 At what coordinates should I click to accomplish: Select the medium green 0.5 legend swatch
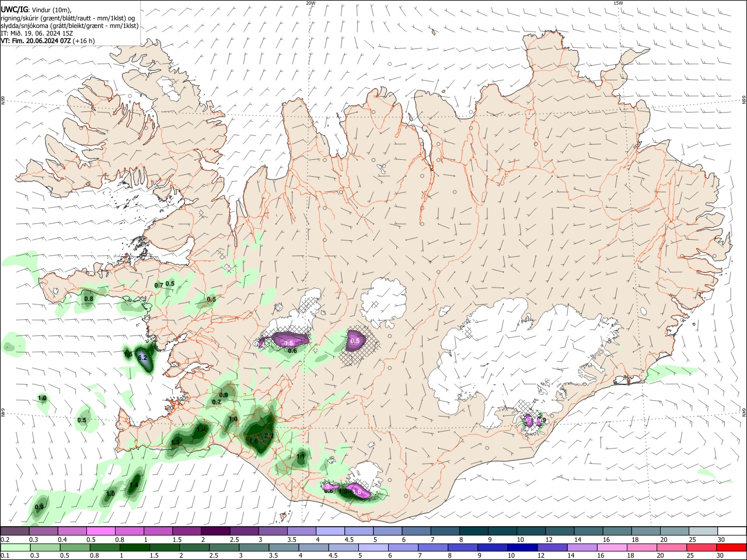tap(75, 548)
